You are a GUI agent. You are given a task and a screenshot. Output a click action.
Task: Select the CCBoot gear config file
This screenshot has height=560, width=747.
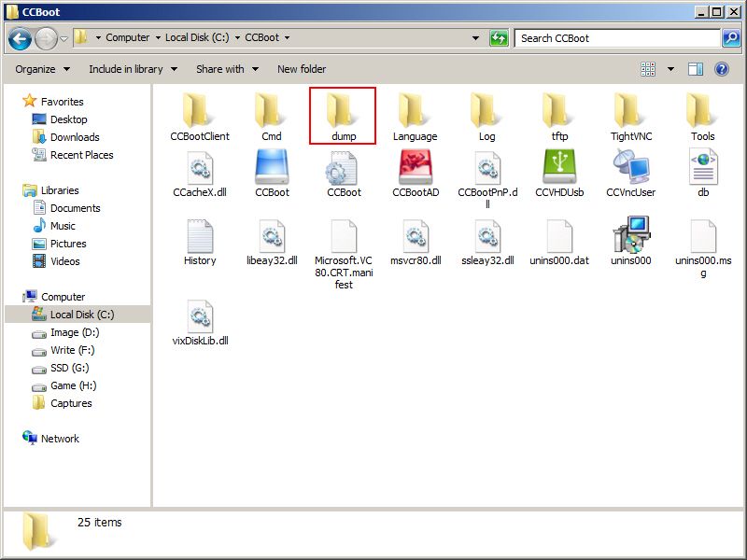pos(344,175)
